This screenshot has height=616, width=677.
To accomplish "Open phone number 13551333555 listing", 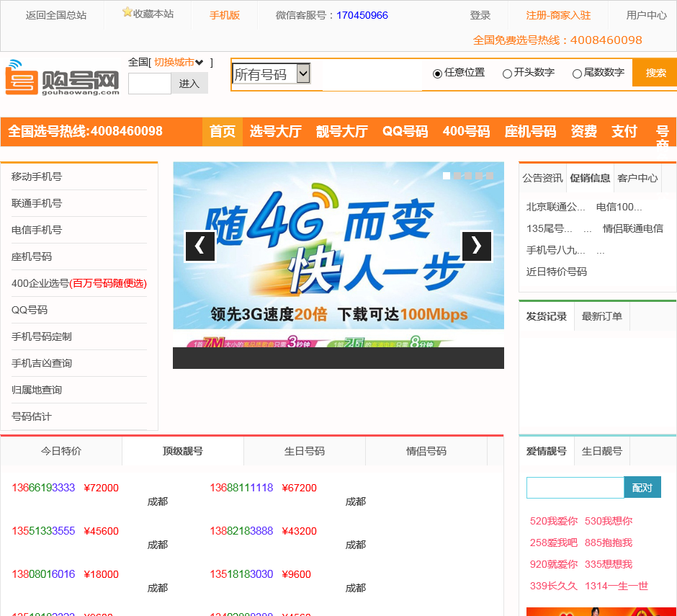I will (43, 531).
